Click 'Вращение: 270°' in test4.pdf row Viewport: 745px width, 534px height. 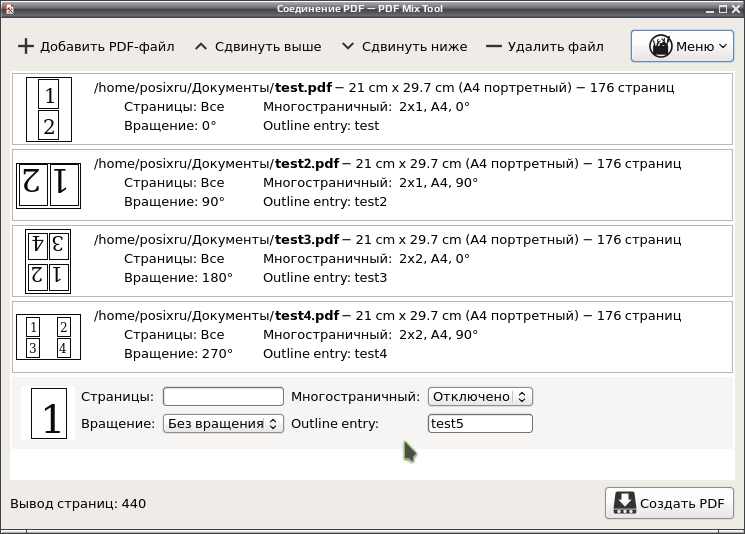(x=178, y=353)
